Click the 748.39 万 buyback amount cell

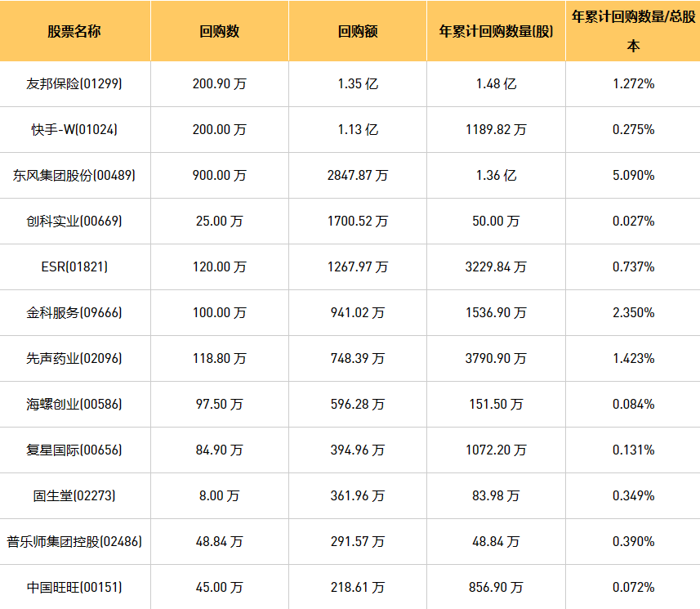pyautogui.click(x=358, y=359)
